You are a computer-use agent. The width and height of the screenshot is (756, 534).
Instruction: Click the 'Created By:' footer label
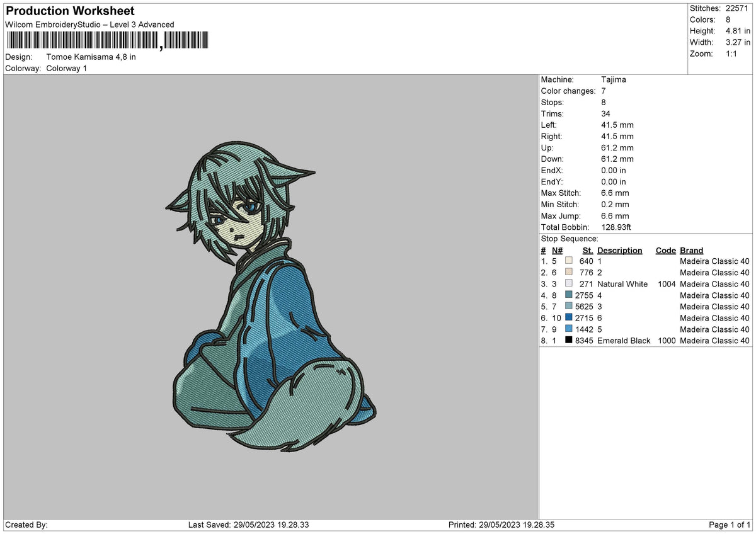(26, 525)
